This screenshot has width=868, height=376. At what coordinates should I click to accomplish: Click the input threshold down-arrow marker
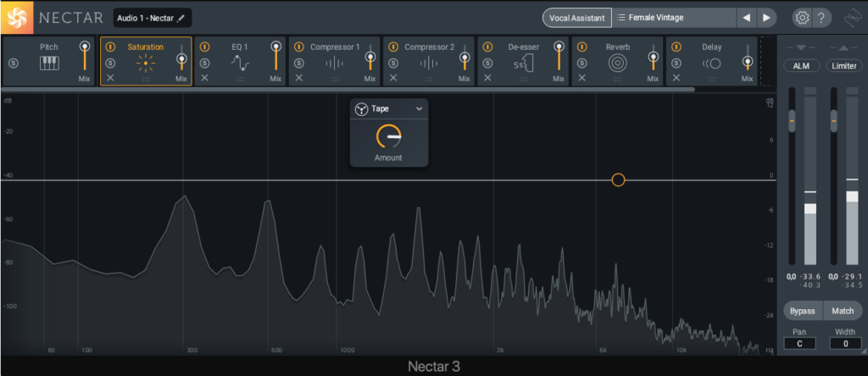(801, 48)
